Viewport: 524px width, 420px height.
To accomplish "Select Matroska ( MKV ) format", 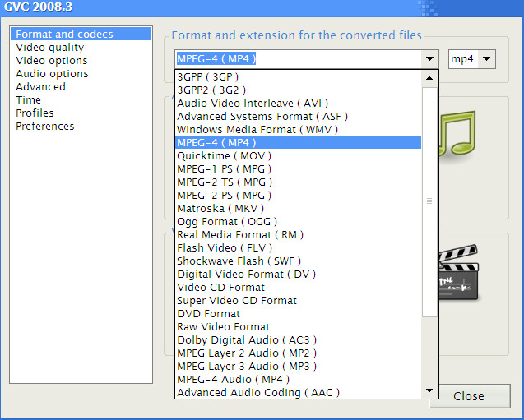I will pos(298,209).
